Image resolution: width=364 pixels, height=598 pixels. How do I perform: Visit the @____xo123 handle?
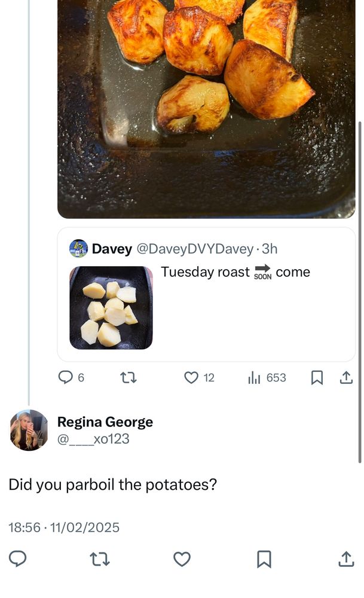tap(93, 439)
